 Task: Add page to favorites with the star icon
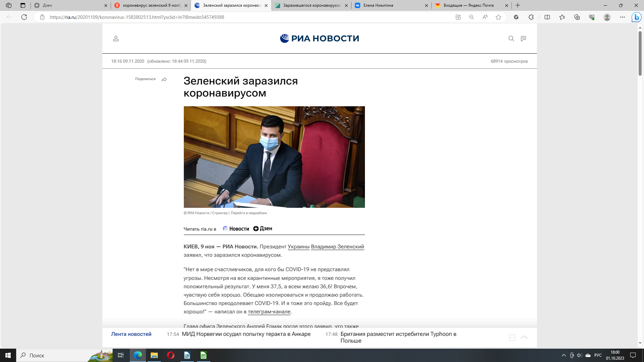pos(498,17)
